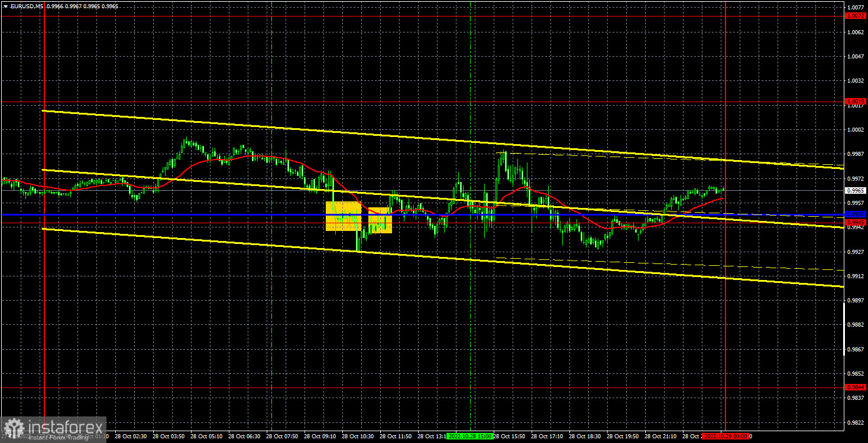Screen dimensions: 868x443
Task: Click the 1.0062 price axis label
Action: (x=856, y=32)
